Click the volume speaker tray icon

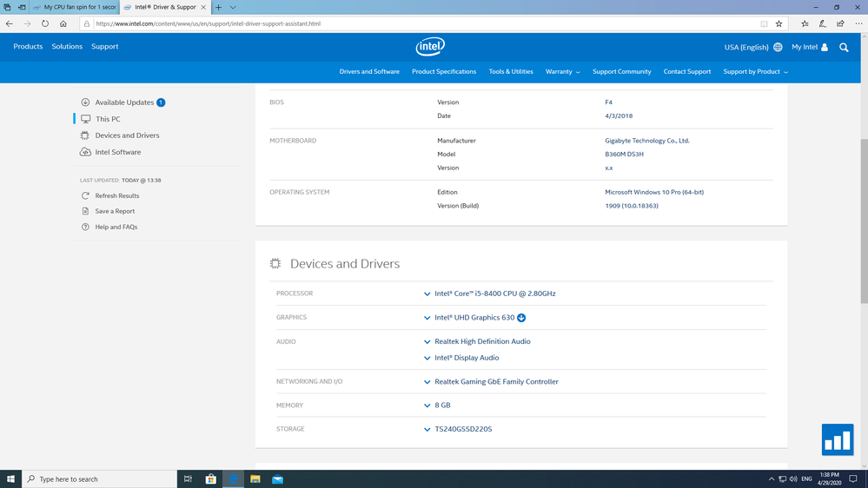793,479
